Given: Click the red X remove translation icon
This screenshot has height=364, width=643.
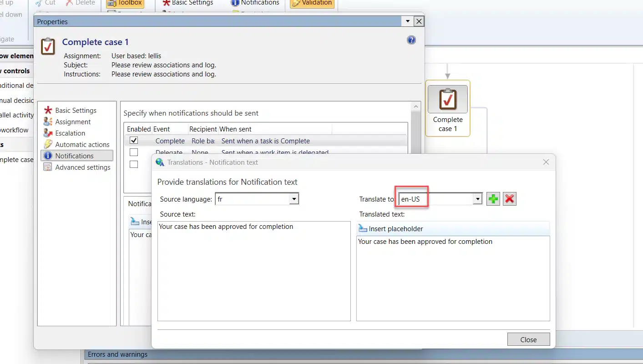Looking at the screenshot, I should [x=509, y=199].
